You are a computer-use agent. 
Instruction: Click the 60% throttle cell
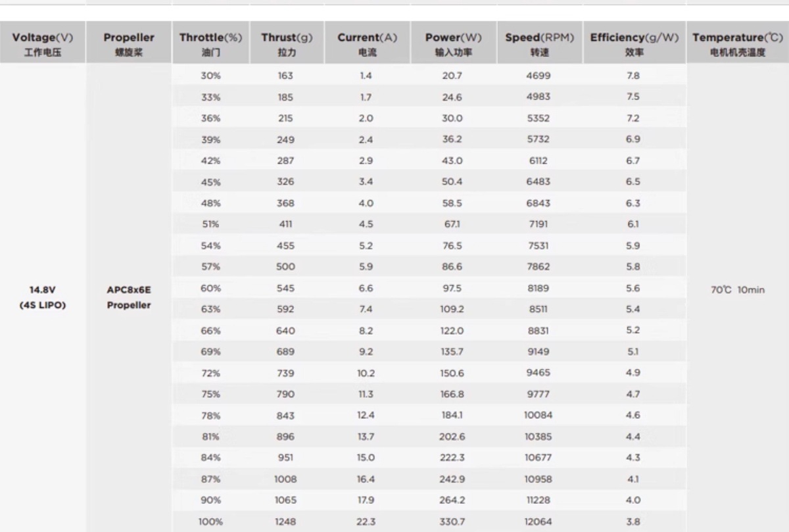click(211, 288)
